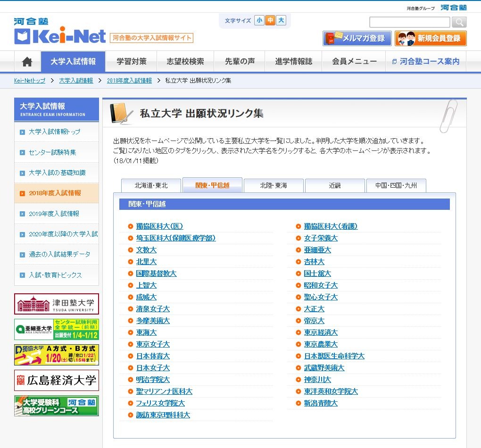Screen dimensions: 481x448
Task: Click the メルマガ登録 button
Action: pyautogui.click(x=357, y=38)
